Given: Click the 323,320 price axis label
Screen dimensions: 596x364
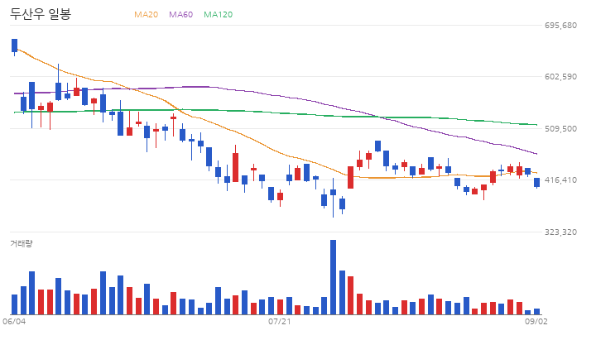Looking at the screenshot, I should coord(560,232).
